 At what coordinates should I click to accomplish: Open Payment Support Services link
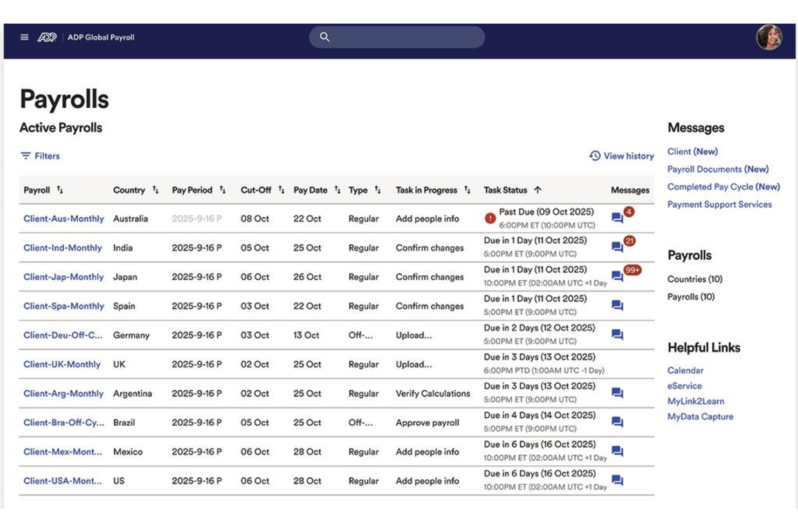tap(720, 204)
